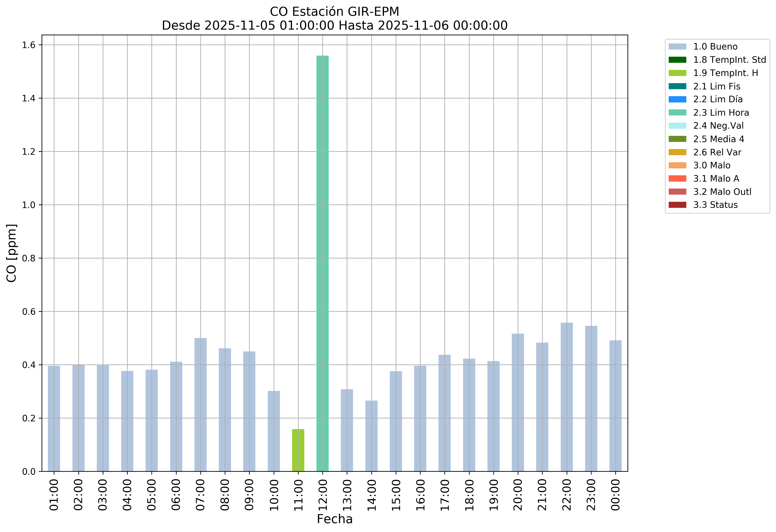
Task: Click the 14:00 bar in the chart
Action: click(371, 436)
